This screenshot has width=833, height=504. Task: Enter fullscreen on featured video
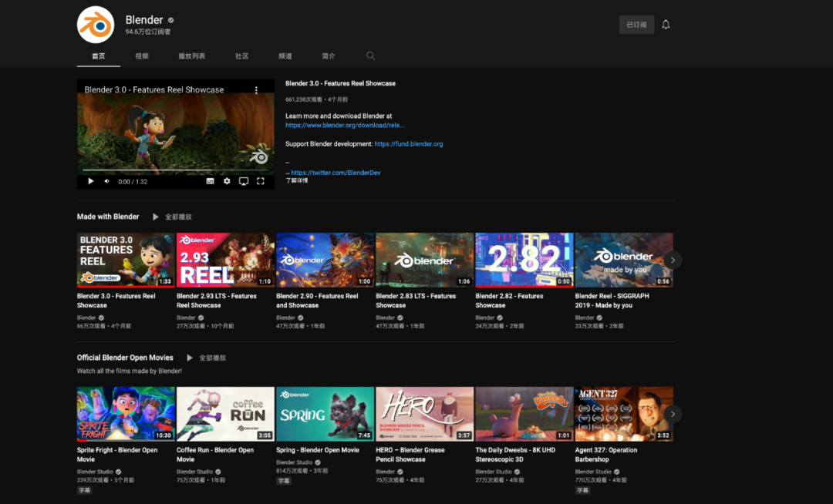(x=261, y=181)
